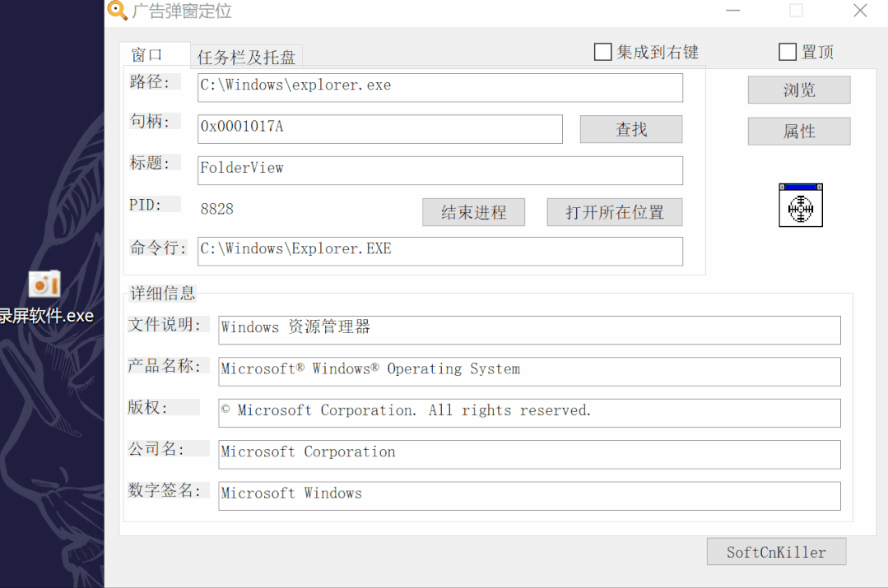
Task: Click the SoftCnKiller button
Action: (776, 552)
